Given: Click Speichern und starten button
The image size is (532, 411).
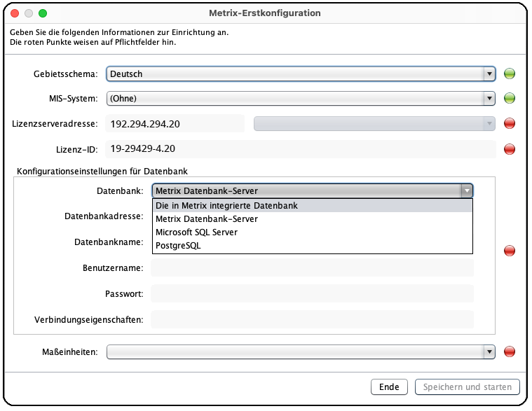Looking at the screenshot, I should (467, 387).
